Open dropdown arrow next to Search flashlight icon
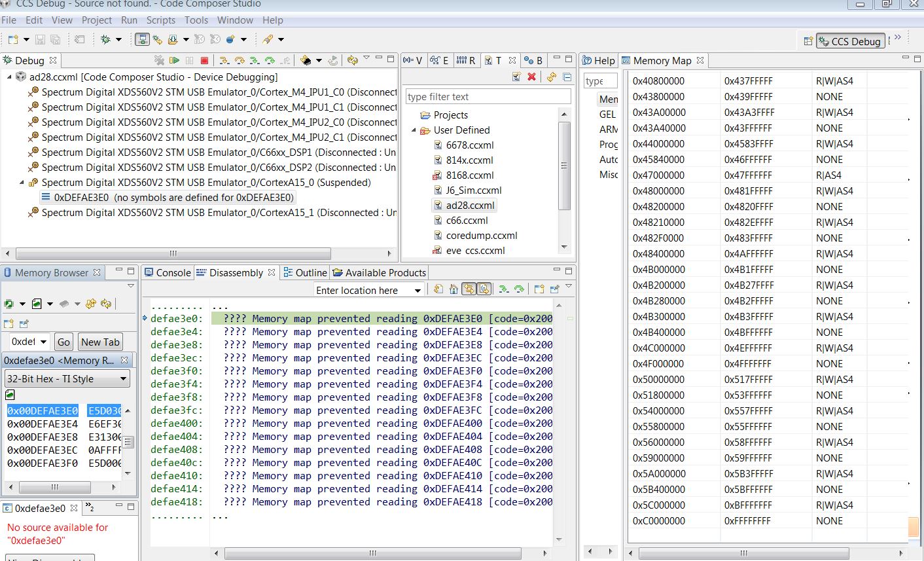Image resolution: width=924 pixels, height=561 pixels. point(281,40)
